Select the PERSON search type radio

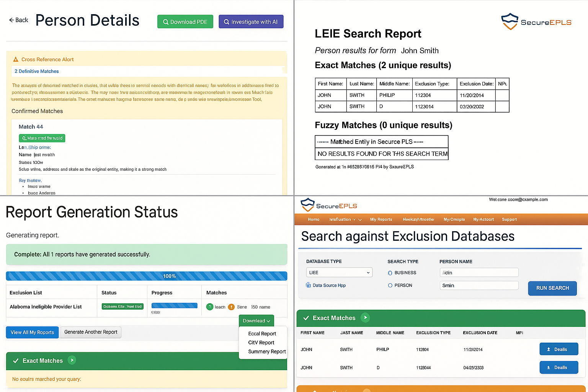[x=390, y=286]
